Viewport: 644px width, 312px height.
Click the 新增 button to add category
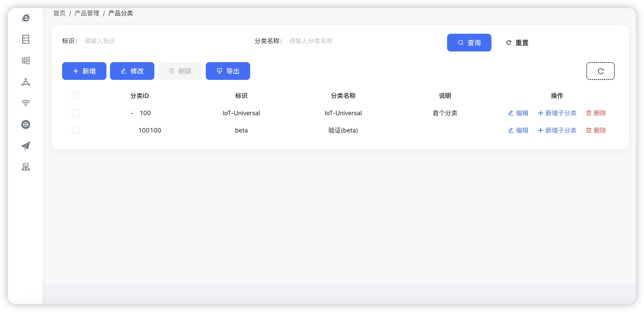[84, 71]
